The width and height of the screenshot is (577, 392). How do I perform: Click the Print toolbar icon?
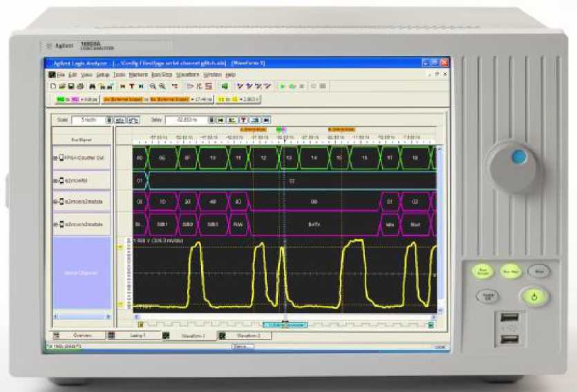79,86
